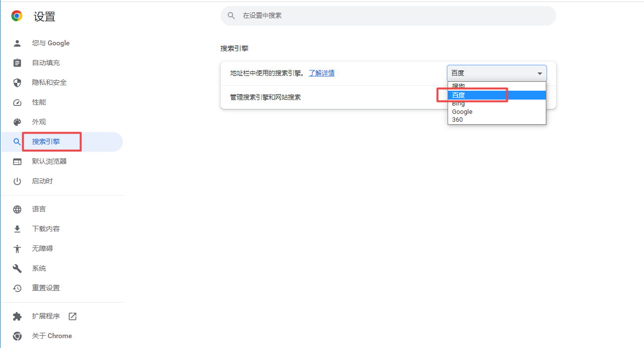Click the wrench icon for 系统
The height and width of the screenshot is (348, 644).
pos(17,269)
